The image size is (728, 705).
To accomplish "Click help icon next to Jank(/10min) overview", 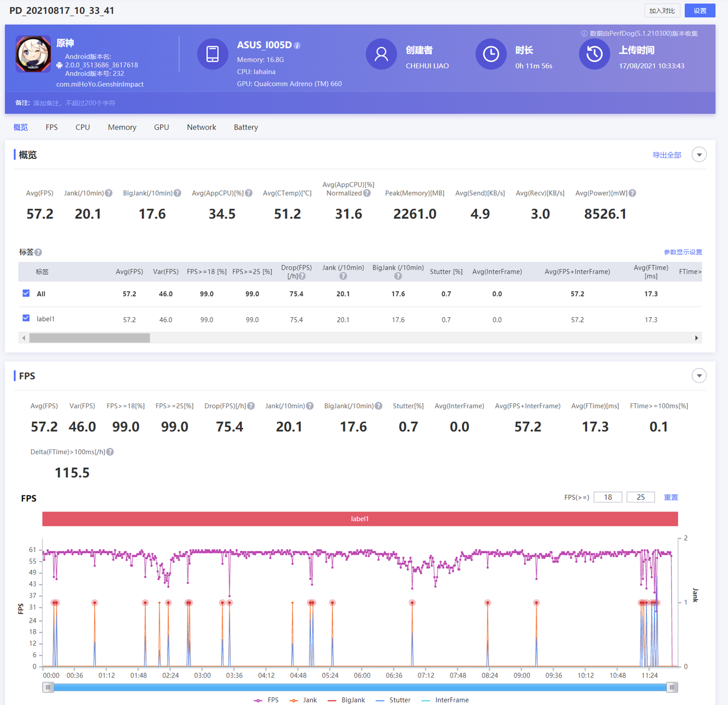I will click(109, 193).
